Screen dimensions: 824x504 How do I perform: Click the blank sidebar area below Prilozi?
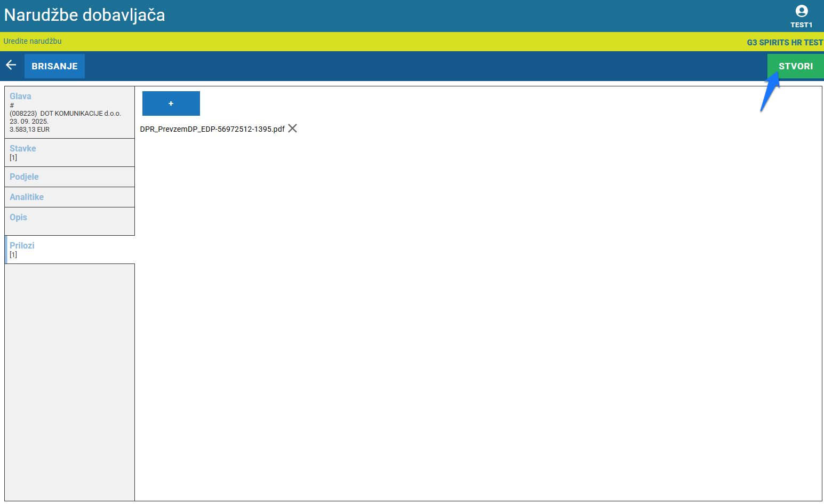69,381
